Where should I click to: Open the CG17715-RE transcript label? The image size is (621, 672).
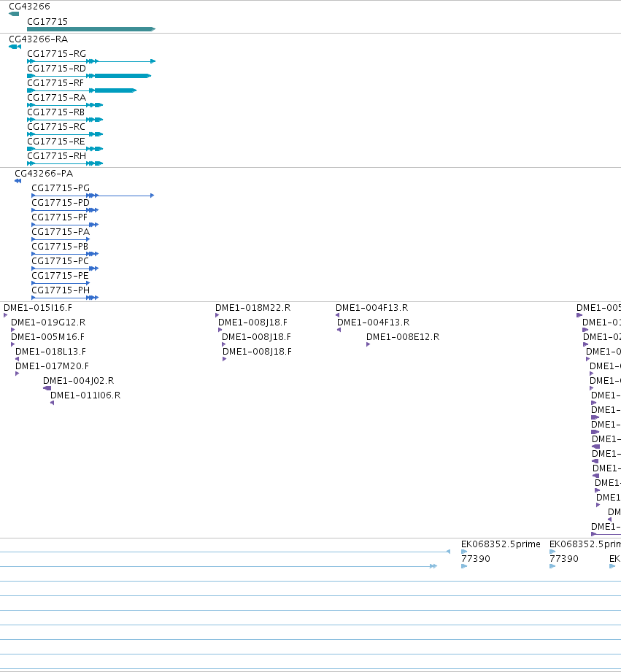pyautogui.click(x=56, y=141)
